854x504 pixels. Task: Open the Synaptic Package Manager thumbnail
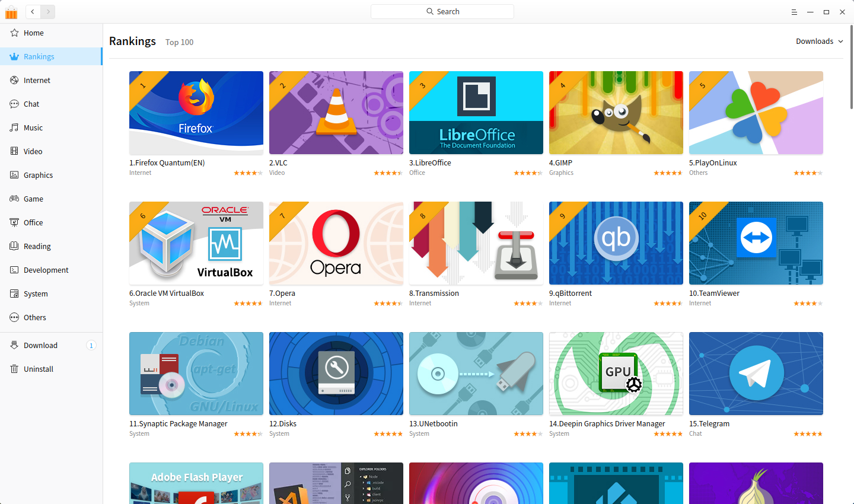196,374
